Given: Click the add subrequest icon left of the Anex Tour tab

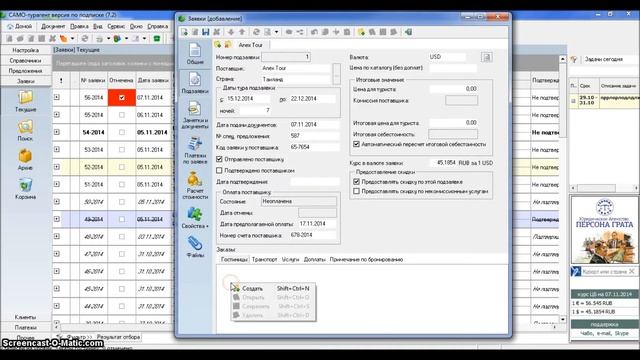Looking at the screenshot, I should pos(218,44).
